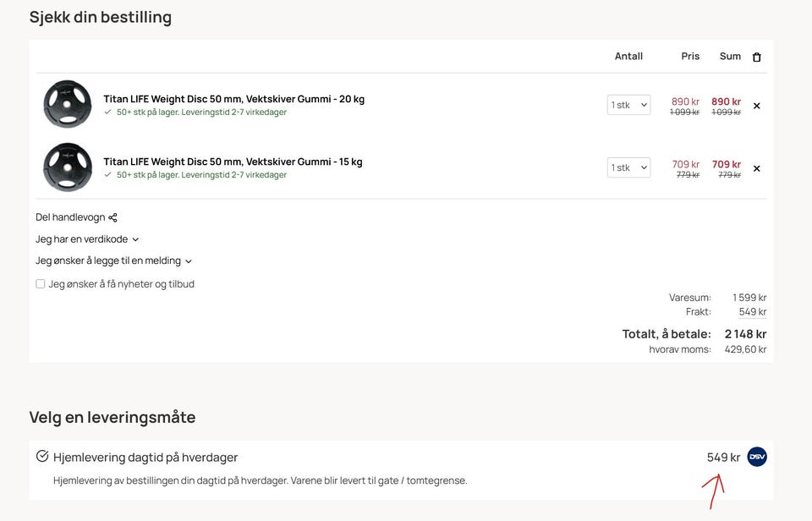812x521 pixels.
Task: Click the underlined Frakt amount 549 kr
Action: point(753,312)
